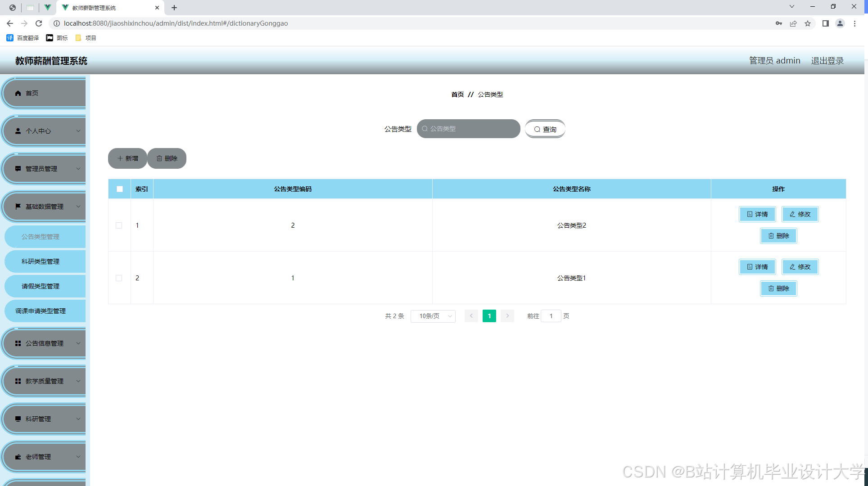Reload the page with the refresh icon
Screen dimensions: 868x486
tap(39, 23)
